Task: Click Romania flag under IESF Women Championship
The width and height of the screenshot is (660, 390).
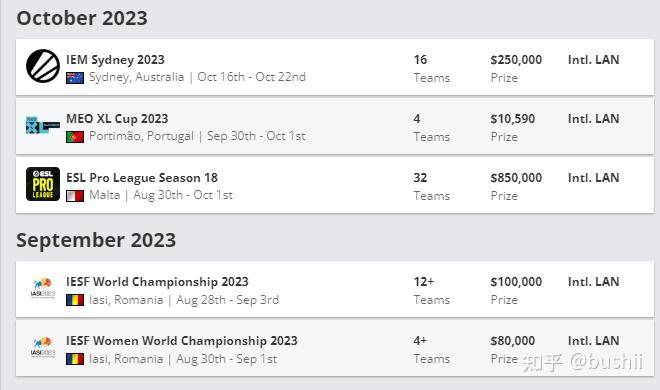Action: coord(75,359)
